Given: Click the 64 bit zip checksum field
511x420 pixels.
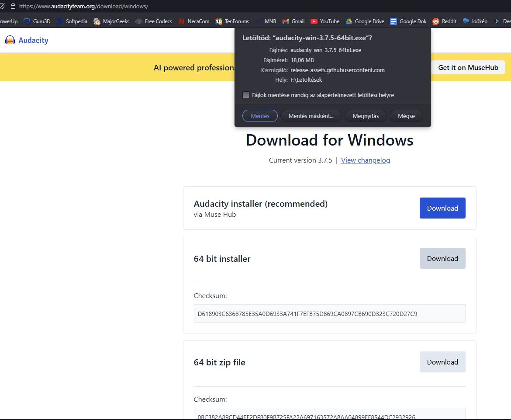Looking at the screenshot, I should coord(329,413).
